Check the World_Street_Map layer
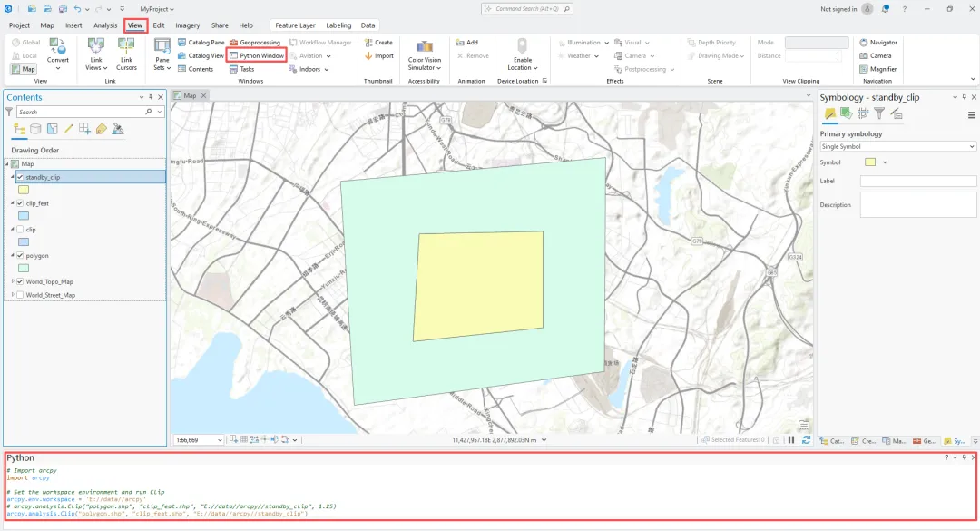Viewport: 980px width, 531px height. pyautogui.click(x=20, y=295)
